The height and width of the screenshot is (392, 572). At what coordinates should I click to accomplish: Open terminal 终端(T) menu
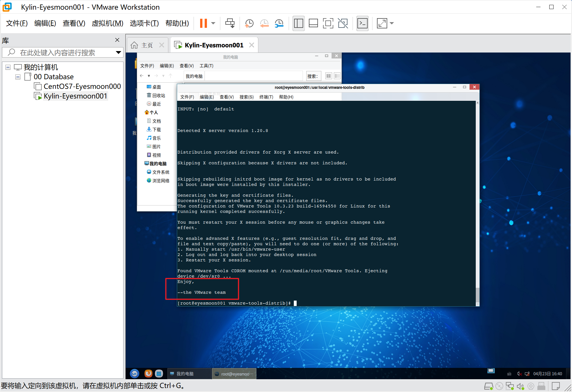[x=266, y=97]
